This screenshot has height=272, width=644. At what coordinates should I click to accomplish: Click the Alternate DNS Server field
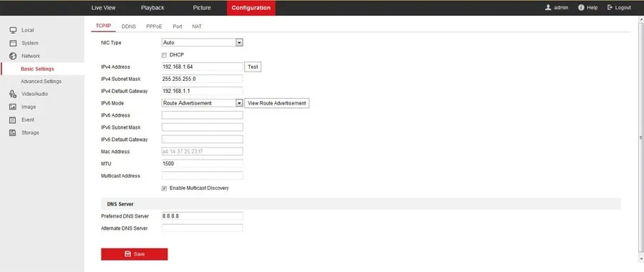pyautogui.click(x=202, y=228)
